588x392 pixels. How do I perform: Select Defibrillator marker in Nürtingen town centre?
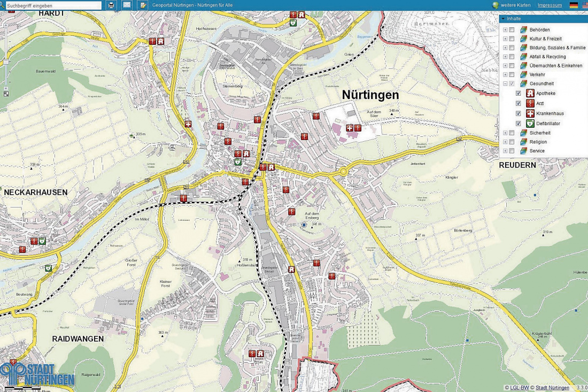[x=238, y=162]
